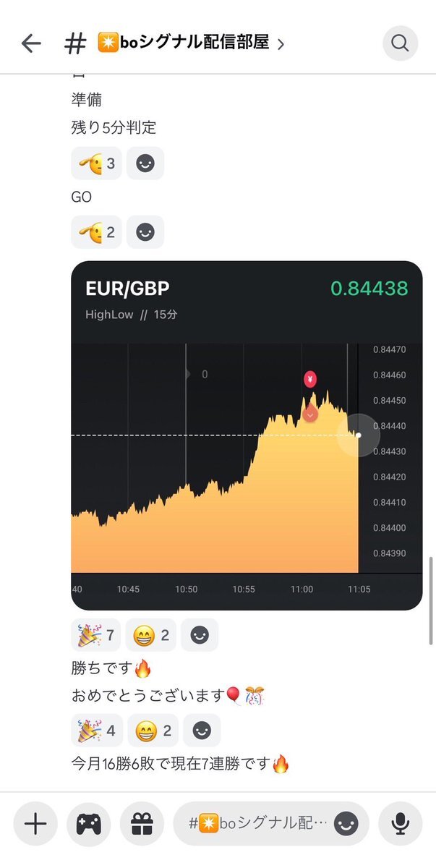The height and width of the screenshot is (868, 436).
Task: Open the gift icon
Action: (x=142, y=824)
